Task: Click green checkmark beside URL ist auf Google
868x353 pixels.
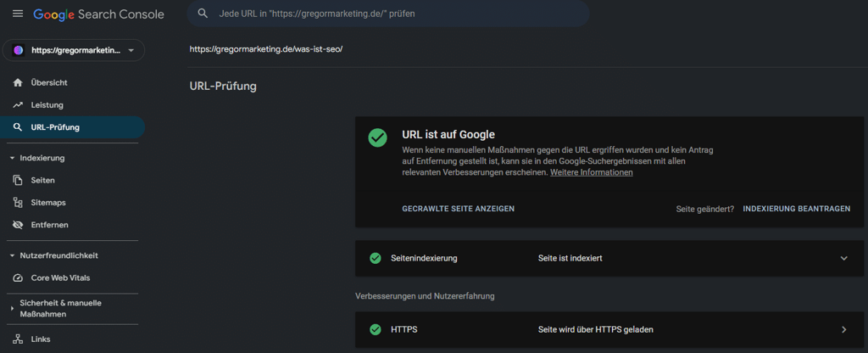Action: (x=377, y=138)
